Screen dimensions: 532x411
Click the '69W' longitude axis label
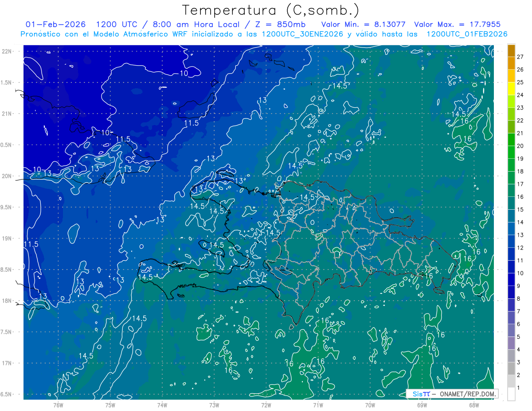tap(422, 405)
